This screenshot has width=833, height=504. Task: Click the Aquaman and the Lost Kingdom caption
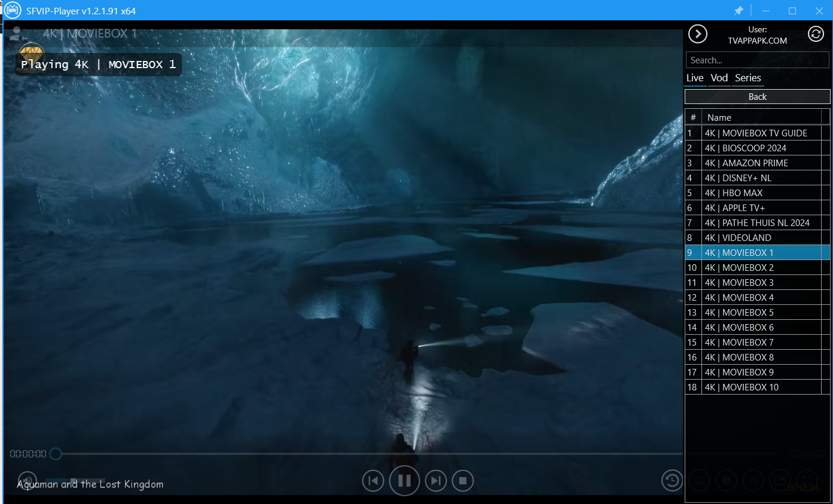pyautogui.click(x=90, y=484)
